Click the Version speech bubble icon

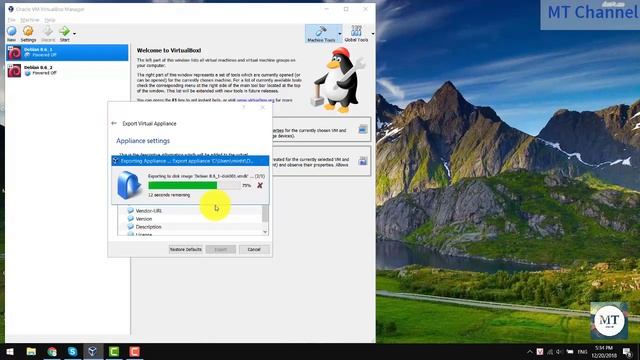131,218
